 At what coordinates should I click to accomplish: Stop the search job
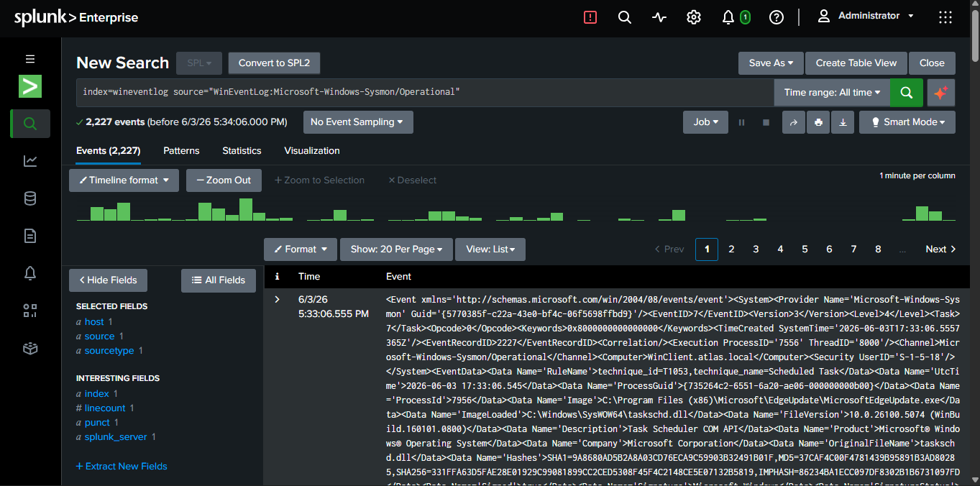pos(766,122)
